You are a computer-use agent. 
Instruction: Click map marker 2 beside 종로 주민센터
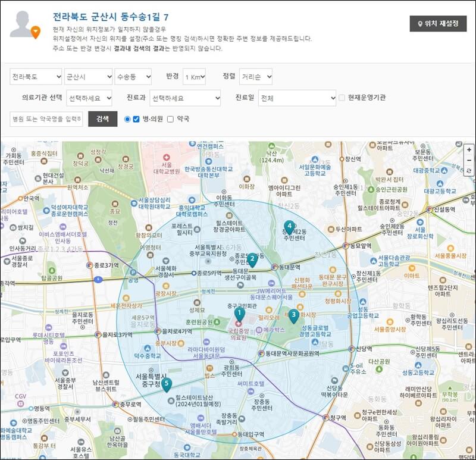pos(253,258)
